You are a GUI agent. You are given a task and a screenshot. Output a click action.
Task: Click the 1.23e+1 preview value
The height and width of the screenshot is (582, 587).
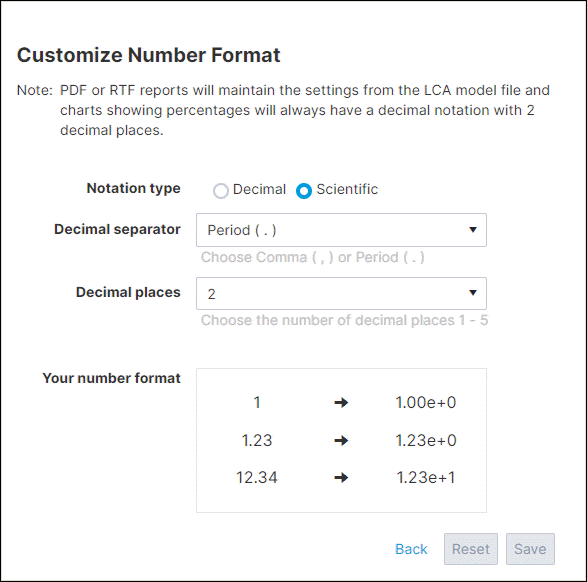426,478
